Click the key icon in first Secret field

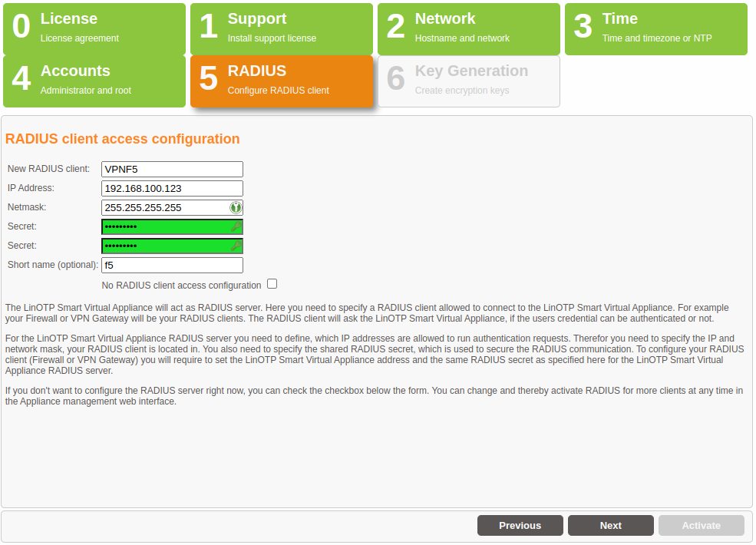click(236, 226)
